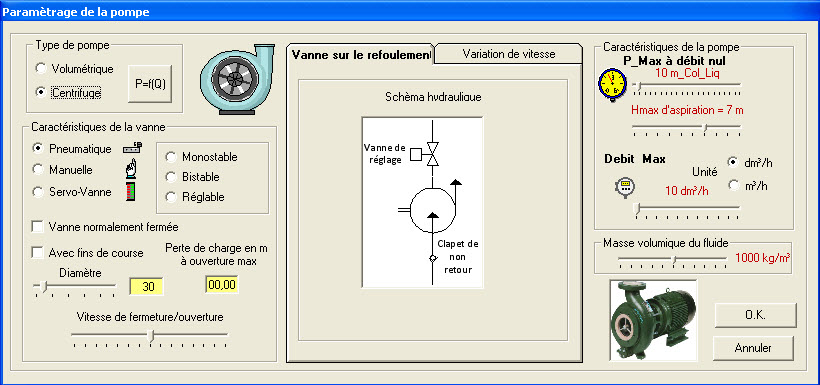The image size is (820, 385).
Task: Click the manual hand icon
Action: pyautogui.click(x=132, y=170)
